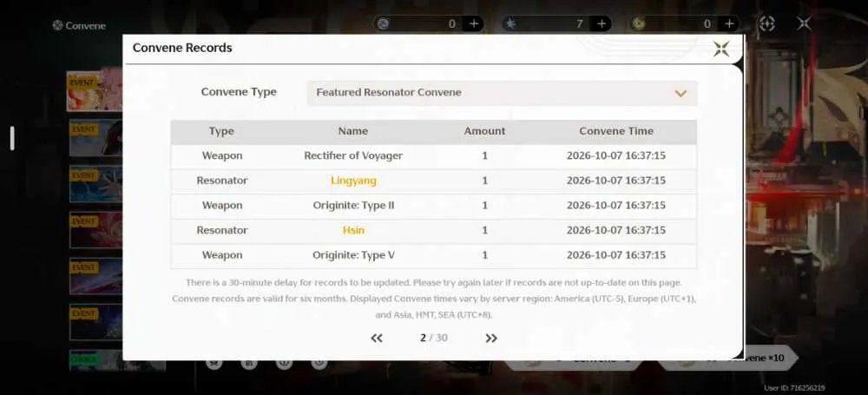The height and width of the screenshot is (395, 868).
Task: Click the Convene Time cell in Hsin row
Action: (616, 230)
